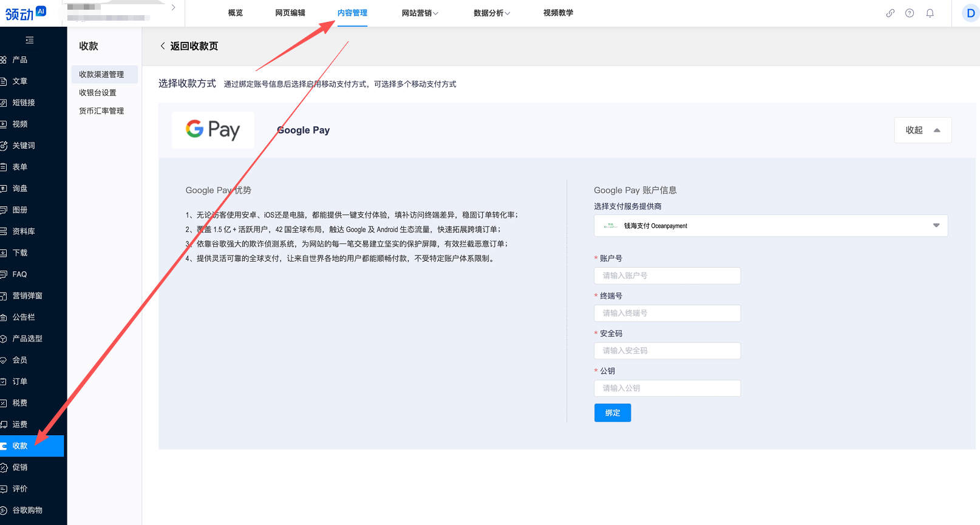
Task: Click the Google Pay logo card
Action: point(213,130)
